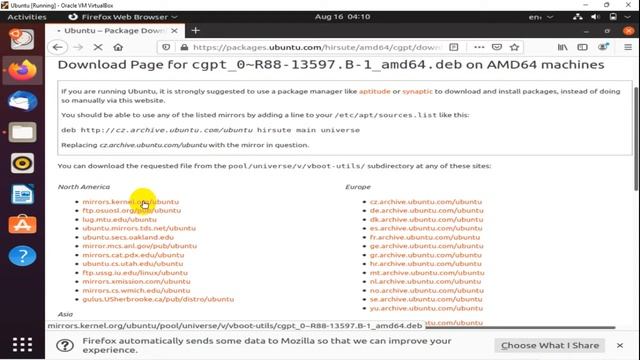Open the Firefox home page icon
Viewport: 640px width, 360px height.
118,47
